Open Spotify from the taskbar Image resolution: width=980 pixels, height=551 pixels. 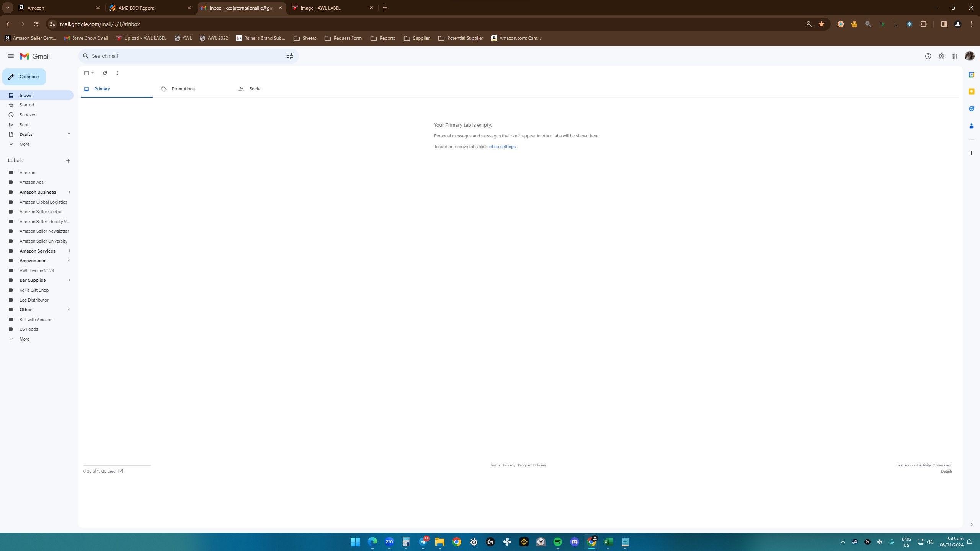pos(557,542)
